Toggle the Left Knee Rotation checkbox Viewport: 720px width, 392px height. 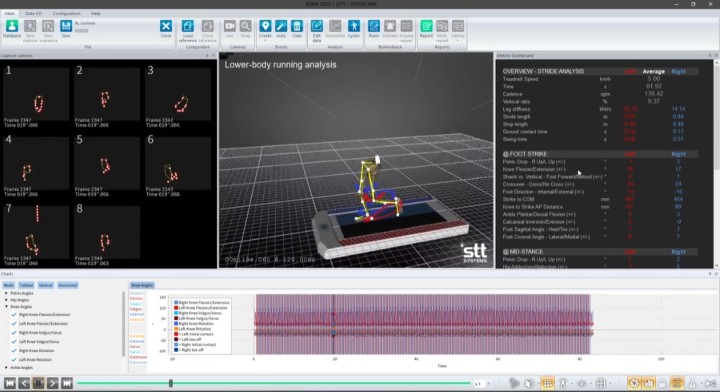click(x=14, y=360)
